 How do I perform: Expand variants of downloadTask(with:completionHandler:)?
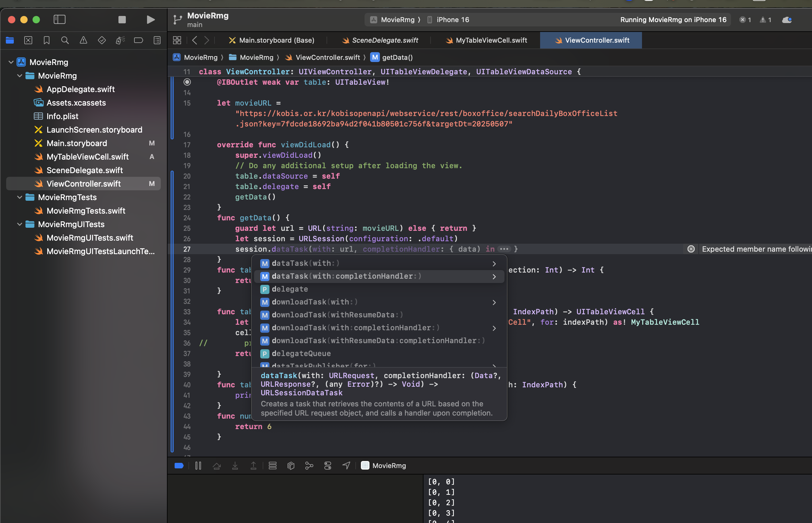[494, 328]
